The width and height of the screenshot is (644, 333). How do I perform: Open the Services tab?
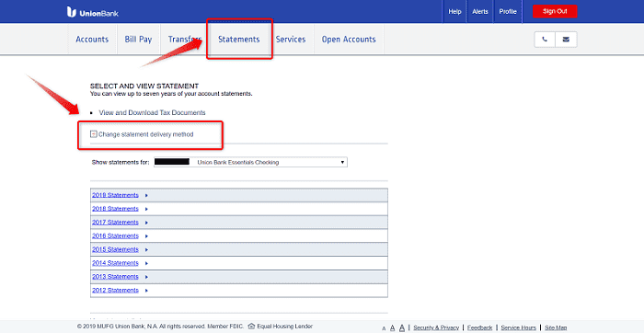point(291,40)
